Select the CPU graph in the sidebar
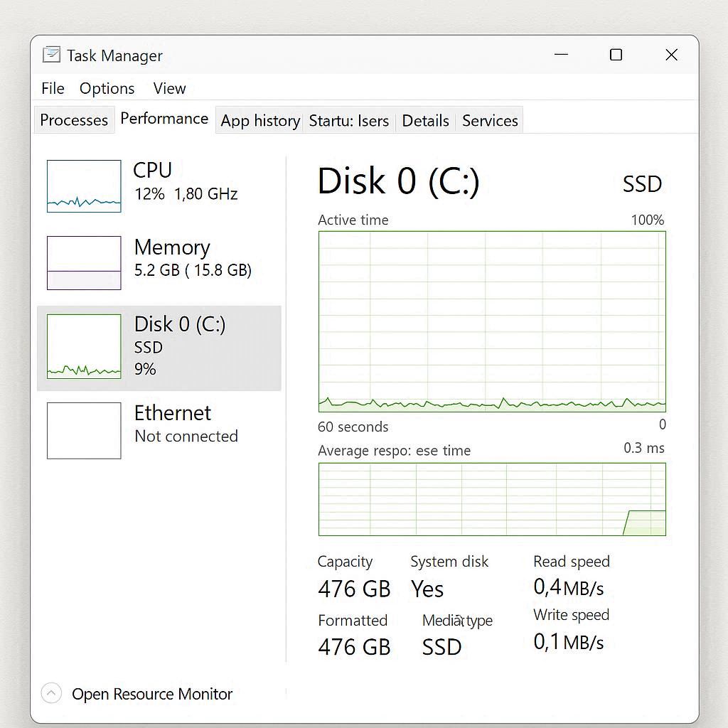 pos(83,186)
